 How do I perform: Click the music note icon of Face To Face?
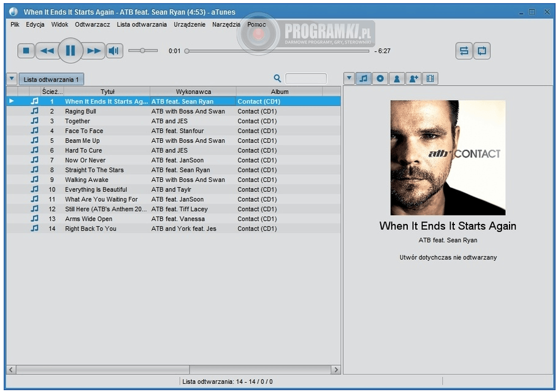pos(34,131)
